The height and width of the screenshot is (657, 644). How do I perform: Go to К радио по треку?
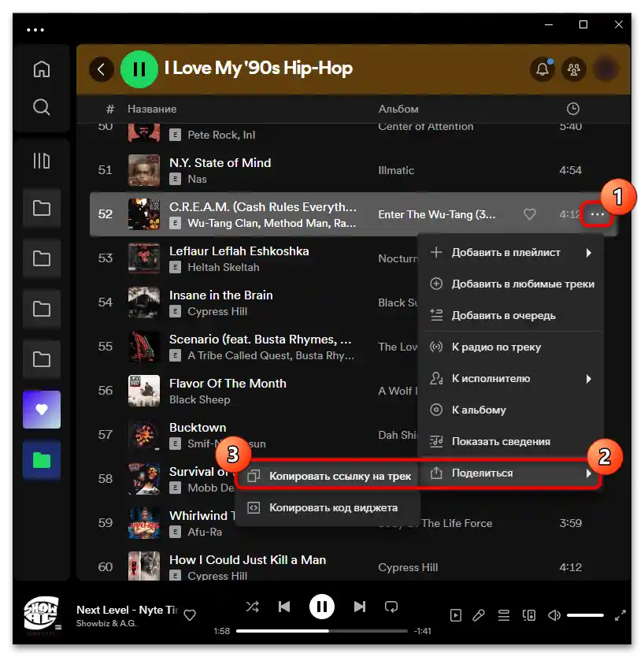pos(511,347)
